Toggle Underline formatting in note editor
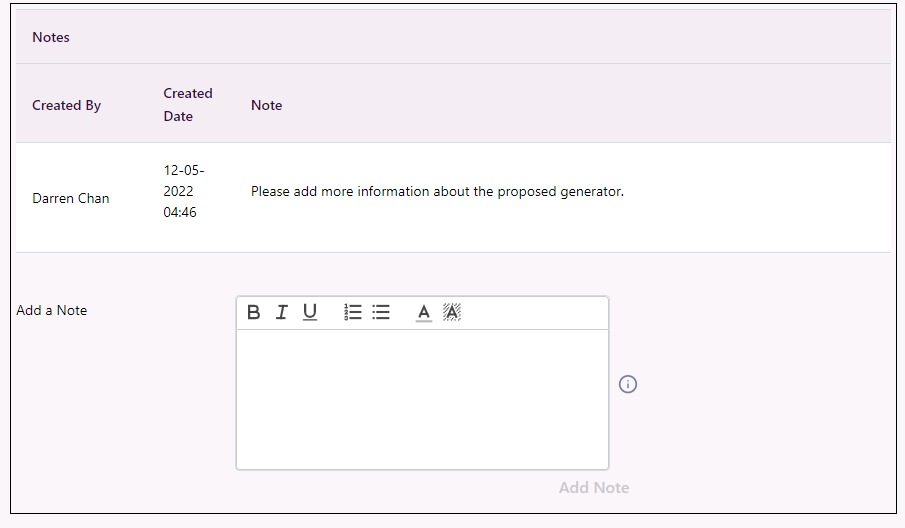905x528 pixels. (x=310, y=312)
